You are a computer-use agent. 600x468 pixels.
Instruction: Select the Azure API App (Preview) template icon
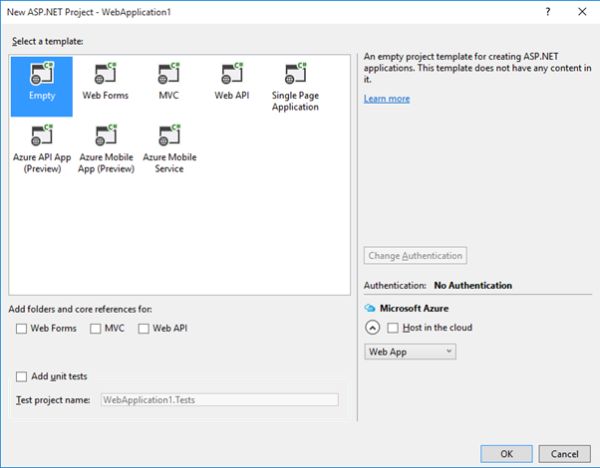[42, 135]
